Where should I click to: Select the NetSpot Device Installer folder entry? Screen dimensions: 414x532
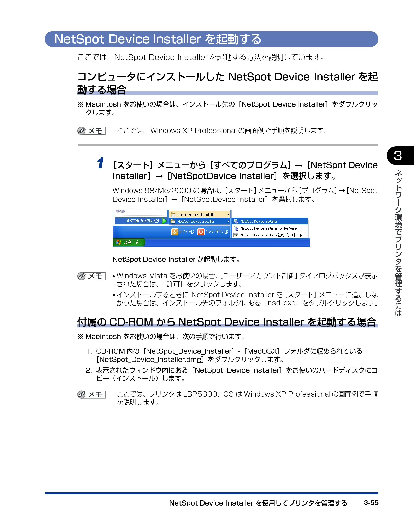[200, 221]
